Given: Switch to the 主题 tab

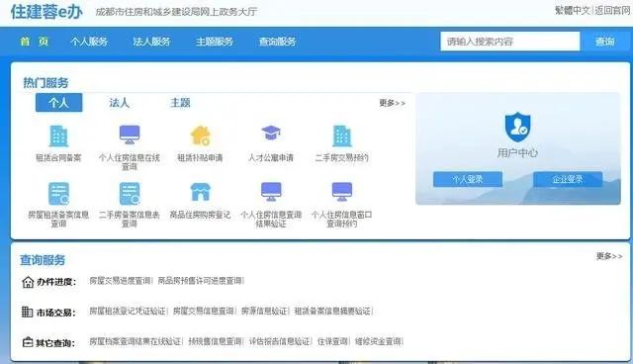Looking at the screenshot, I should pyautogui.click(x=180, y=103).
